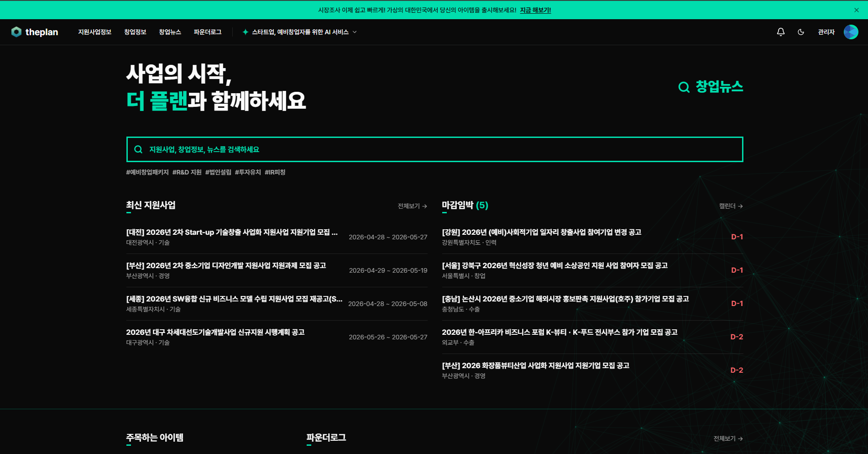Screen dimensions: 868x454
Task: Close the top announcement banner
Action: tap(857, 10)
